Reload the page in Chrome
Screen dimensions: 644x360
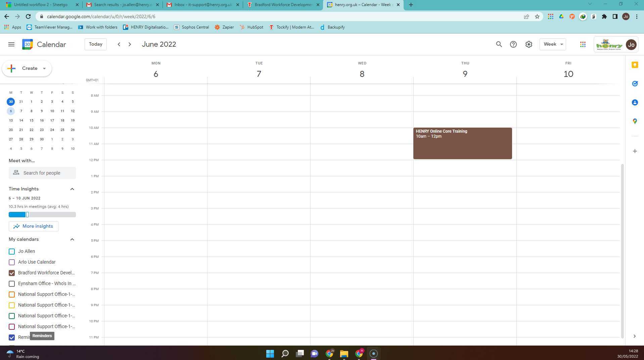tap(28, 16)
